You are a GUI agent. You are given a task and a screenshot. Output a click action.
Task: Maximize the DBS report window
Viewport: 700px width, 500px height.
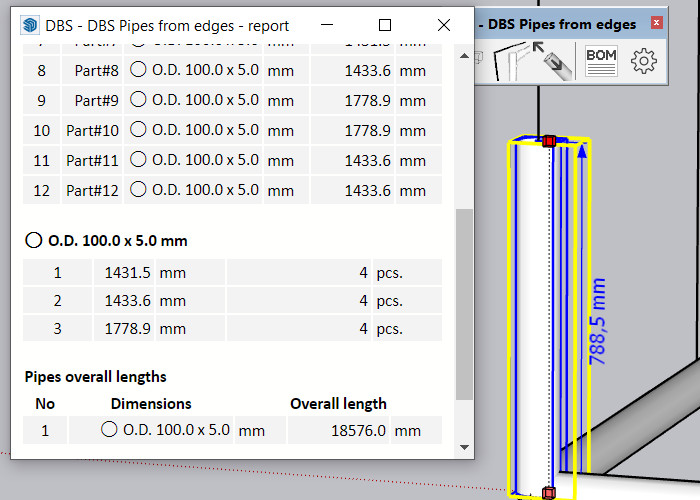pyautogui.click(x=385, y=25)
